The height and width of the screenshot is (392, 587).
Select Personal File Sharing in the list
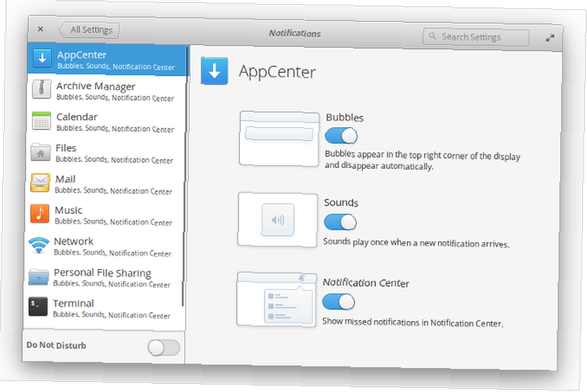coord(103,278)
